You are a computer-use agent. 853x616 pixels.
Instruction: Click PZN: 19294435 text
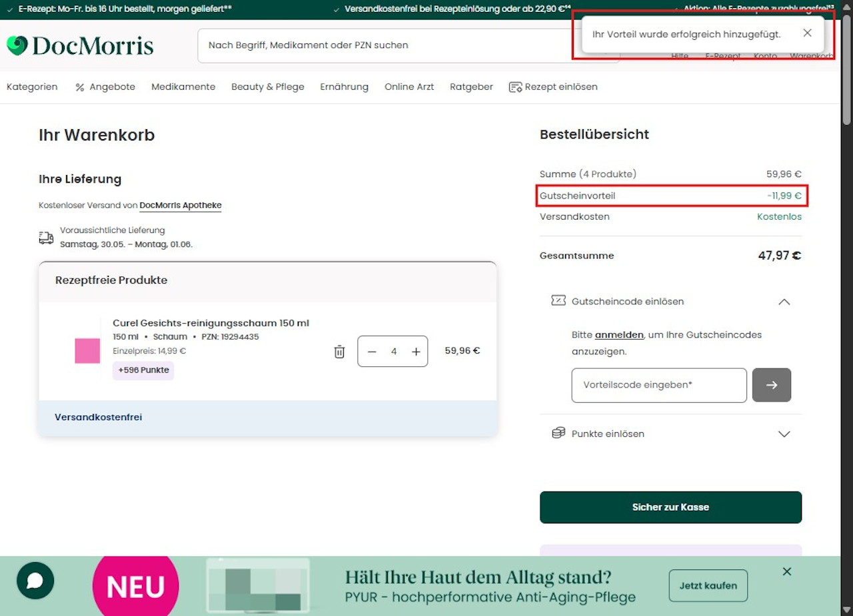[230, 337]
